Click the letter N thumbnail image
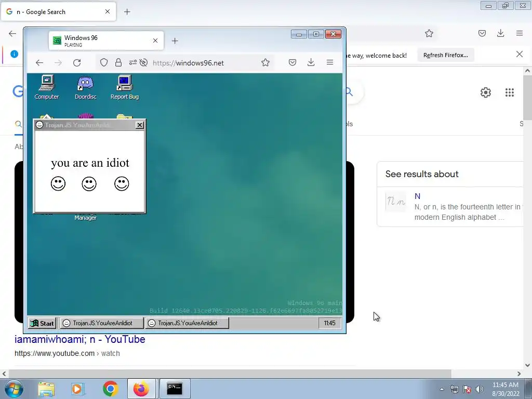This screenshot has height=399, width=532. tap(396, 202)
